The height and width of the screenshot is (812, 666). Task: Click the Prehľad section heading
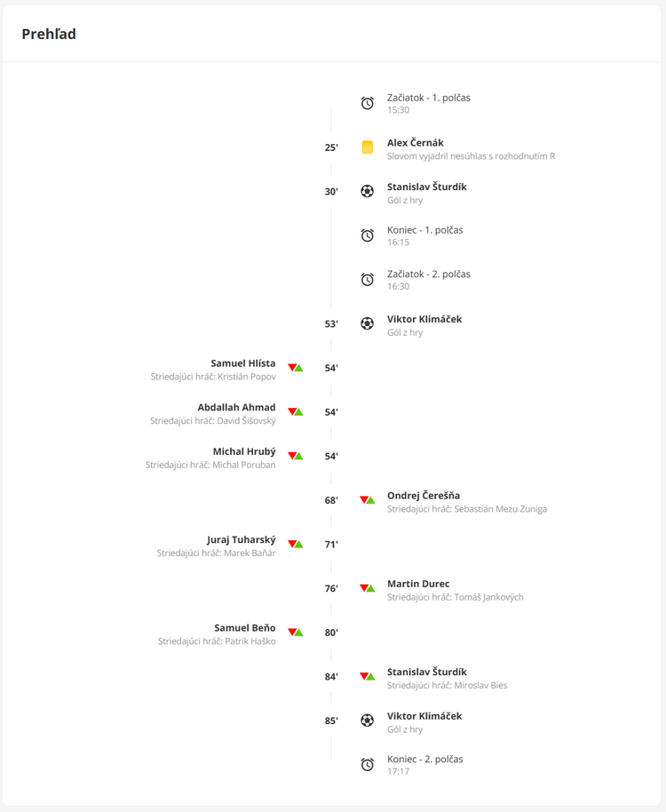pyautogui.click(x=49, y=34)
